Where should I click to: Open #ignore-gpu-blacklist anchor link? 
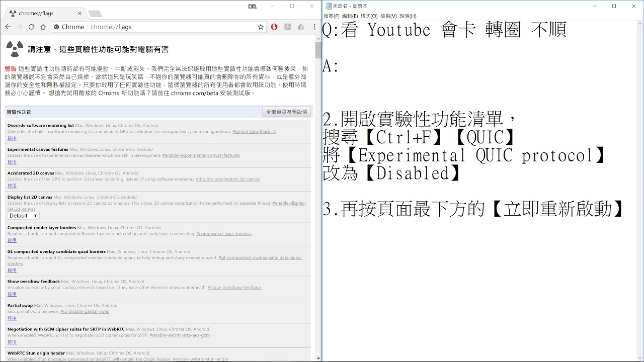pos(254,131)
